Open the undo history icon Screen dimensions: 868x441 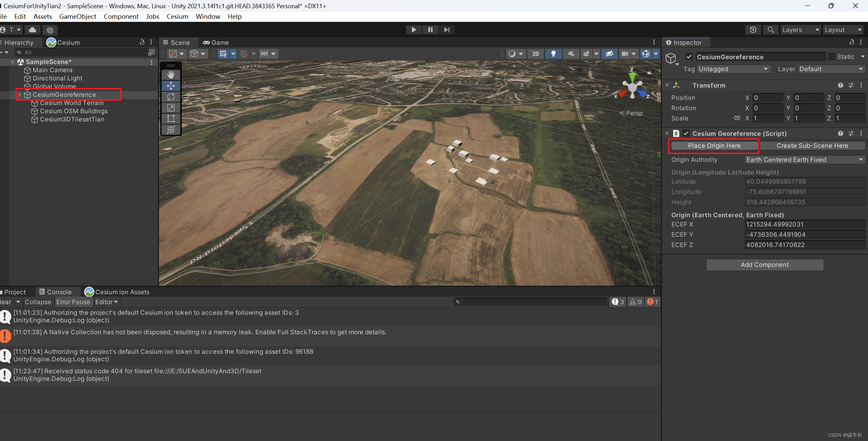coord(753,30)
